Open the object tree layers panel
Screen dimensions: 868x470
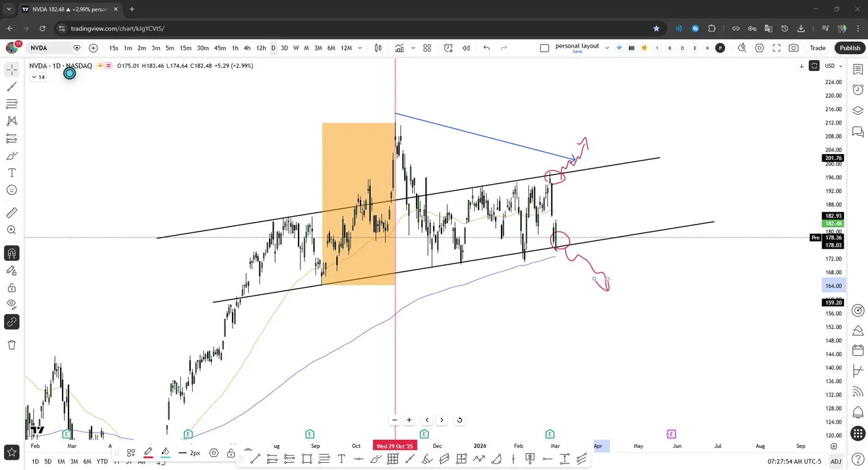(x=858, y=111)
